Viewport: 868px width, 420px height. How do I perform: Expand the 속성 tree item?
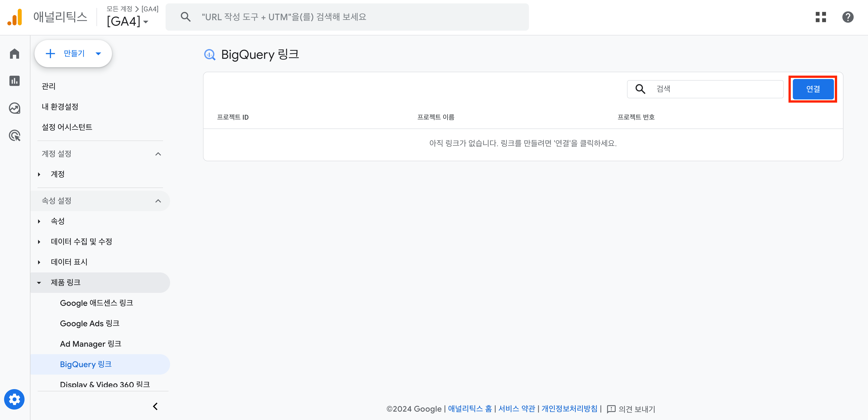tap(39, 221)
